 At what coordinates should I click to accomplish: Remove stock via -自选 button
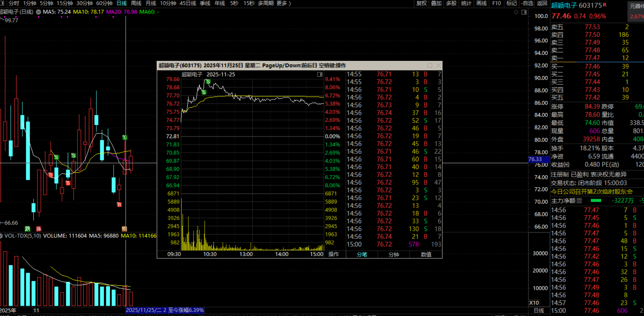[527, 3]
